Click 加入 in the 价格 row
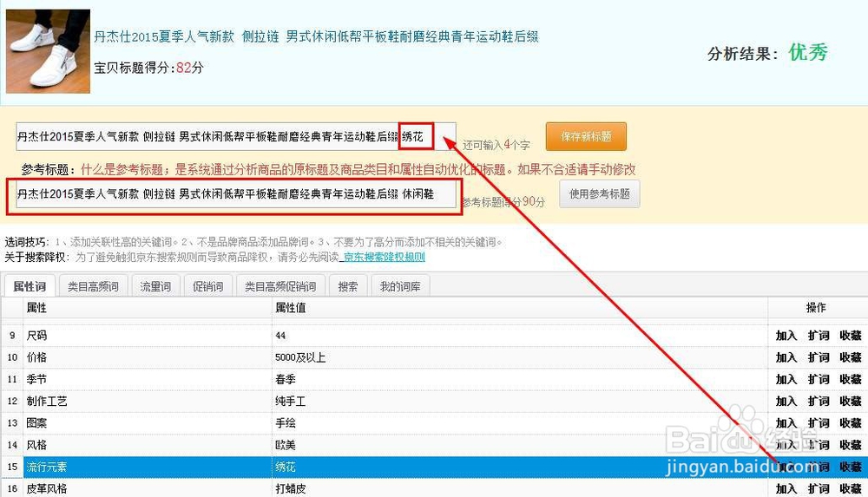The image size is (868, 497). (786, 357)
